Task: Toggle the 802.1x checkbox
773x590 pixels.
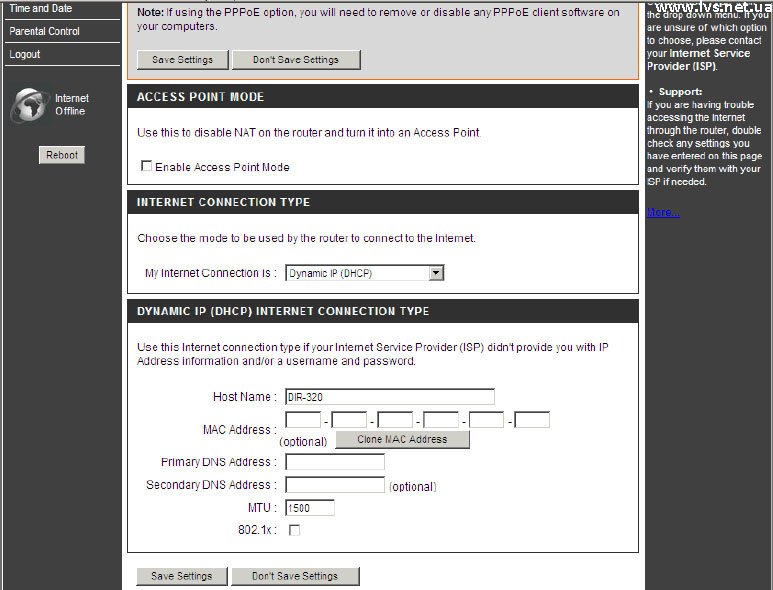Action: (294, 530)
